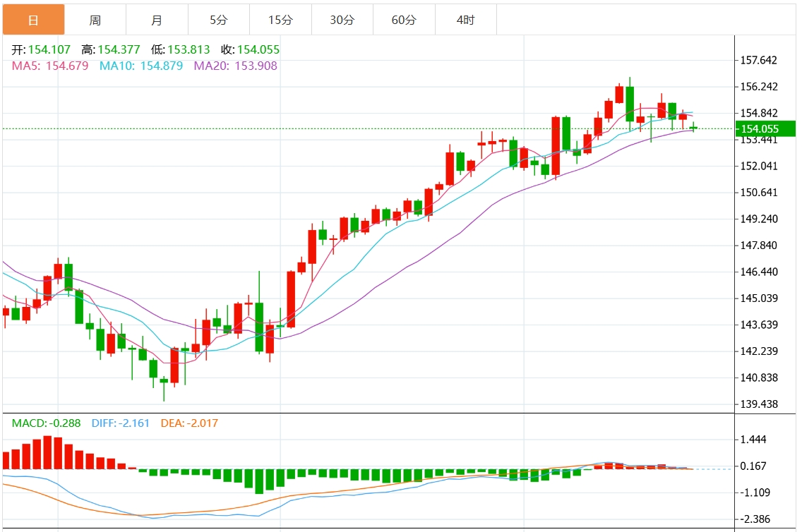802x532 pixels.
Task: Click the 139.438 price axis label
Action: pyautogui.click(x=759, y=404)
